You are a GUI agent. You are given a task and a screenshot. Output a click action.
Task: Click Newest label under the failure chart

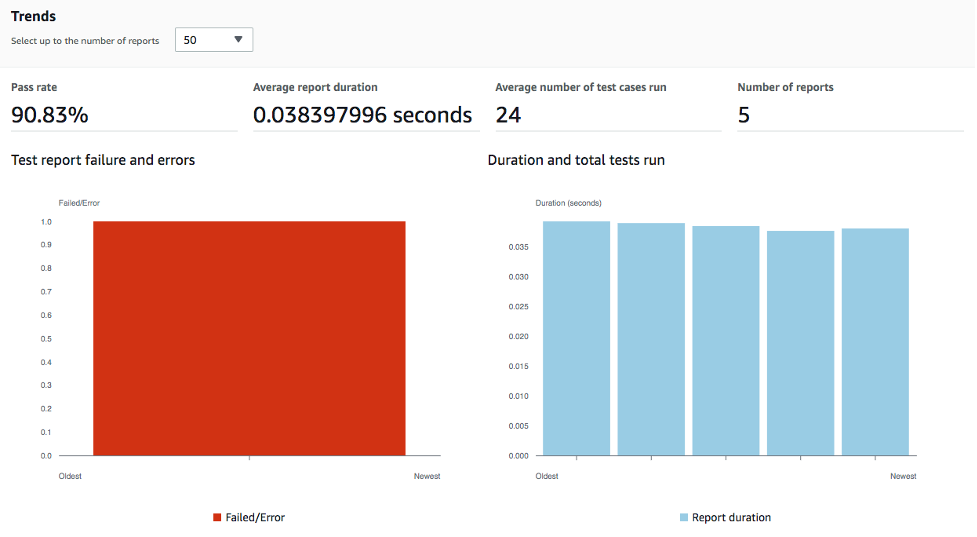pyautogui.click(x=427, y=476)
